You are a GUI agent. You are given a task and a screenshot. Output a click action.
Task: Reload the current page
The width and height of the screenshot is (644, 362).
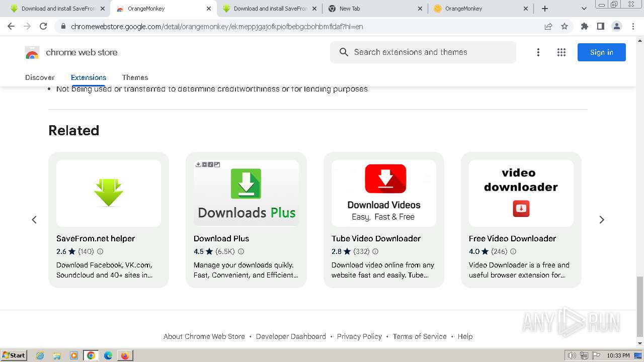click(43, 26)
